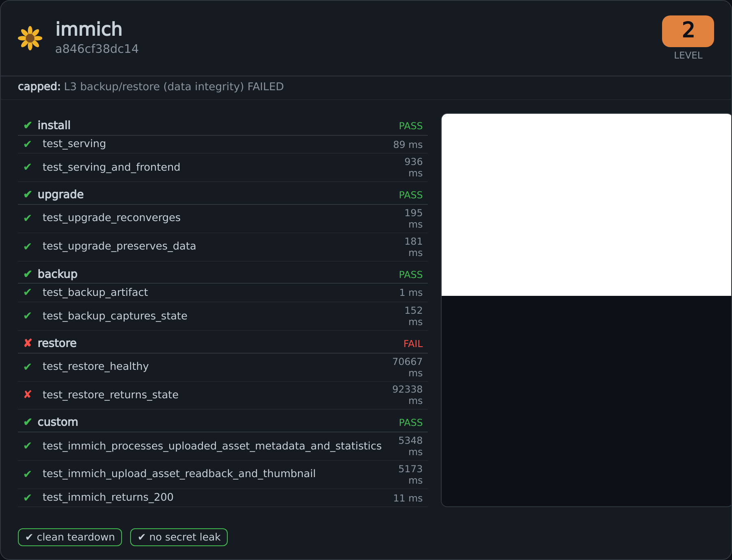Screen dimensions: 732x560
Task: Click the capped L3 backup/restore FAILED message
Action: (151, 87)
